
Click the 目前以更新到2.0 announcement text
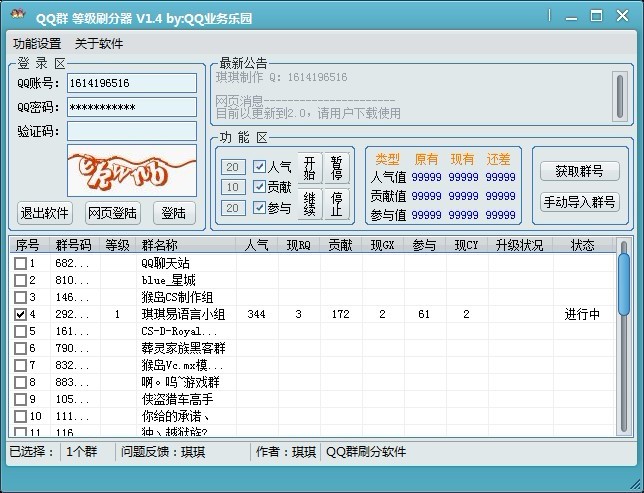coord(308,113)
